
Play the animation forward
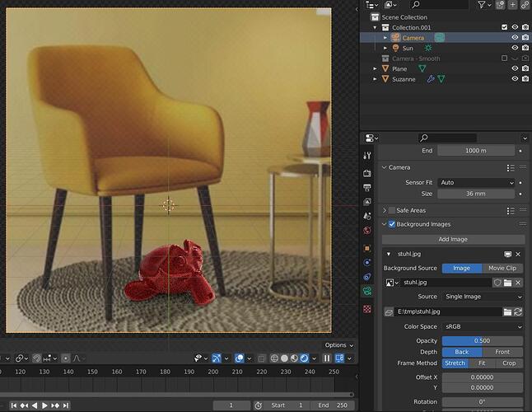click(x=44, y=405)
